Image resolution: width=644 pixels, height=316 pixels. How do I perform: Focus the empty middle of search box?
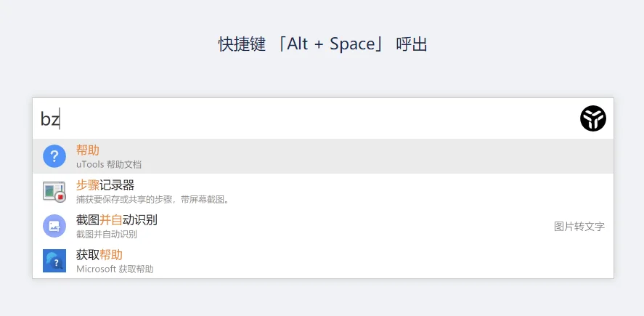(x=320, y=118)
